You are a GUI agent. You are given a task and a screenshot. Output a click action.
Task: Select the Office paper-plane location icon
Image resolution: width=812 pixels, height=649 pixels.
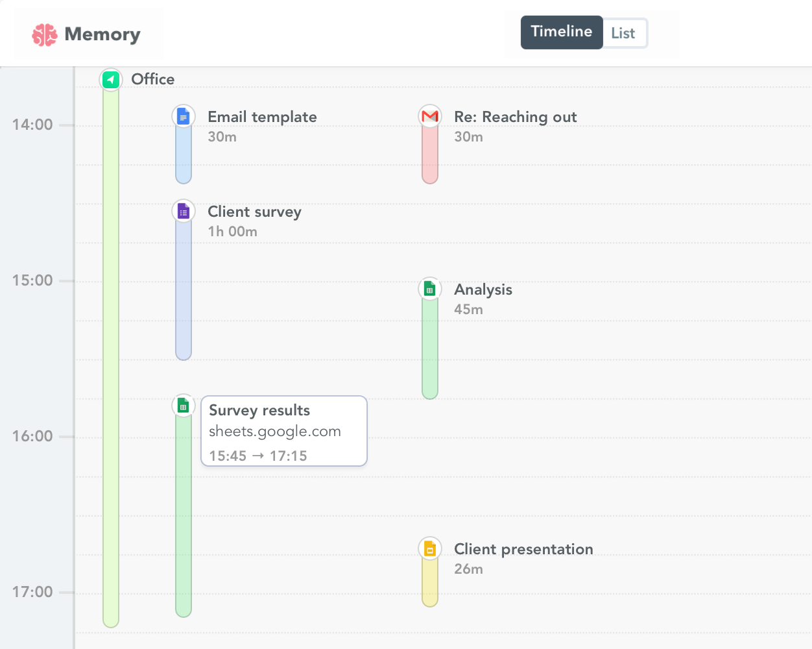[x=110, y=79]
